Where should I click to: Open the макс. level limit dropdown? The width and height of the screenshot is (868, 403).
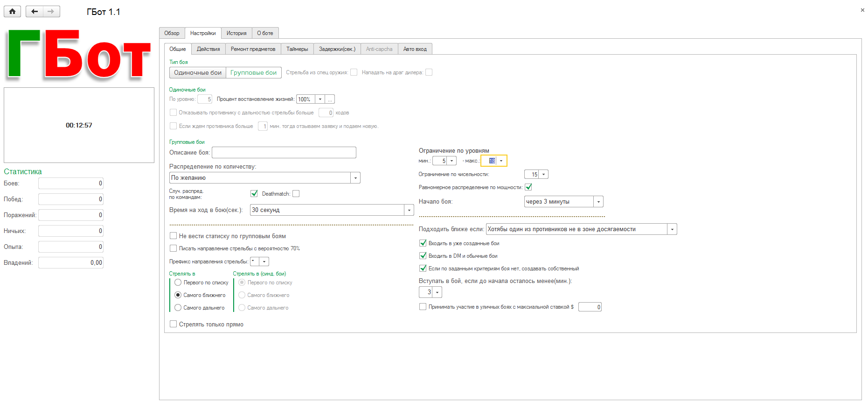click(x=501, y=161)
